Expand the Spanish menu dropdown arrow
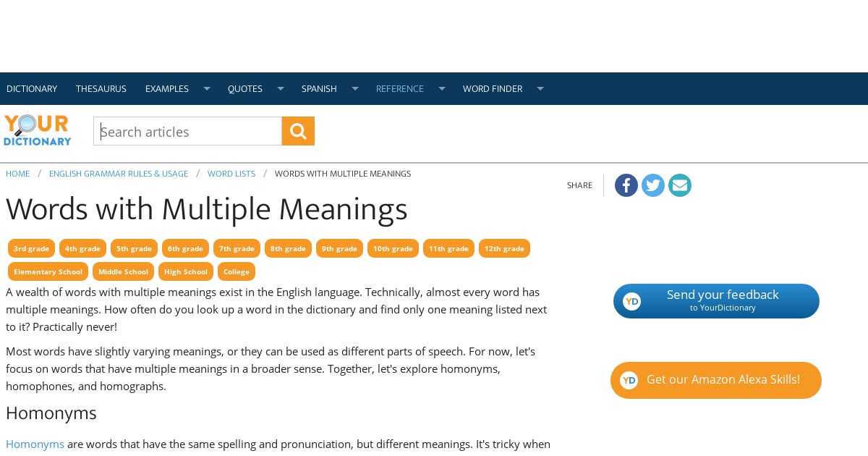This screenshot has width=868, height=456. 355,88
